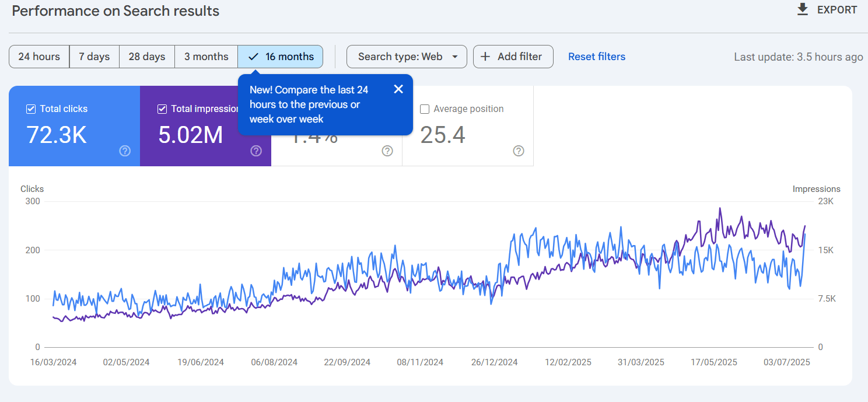Click help icon on Total impressions card
This screenshot has height=402, width=868.
[x=256, y=151]
